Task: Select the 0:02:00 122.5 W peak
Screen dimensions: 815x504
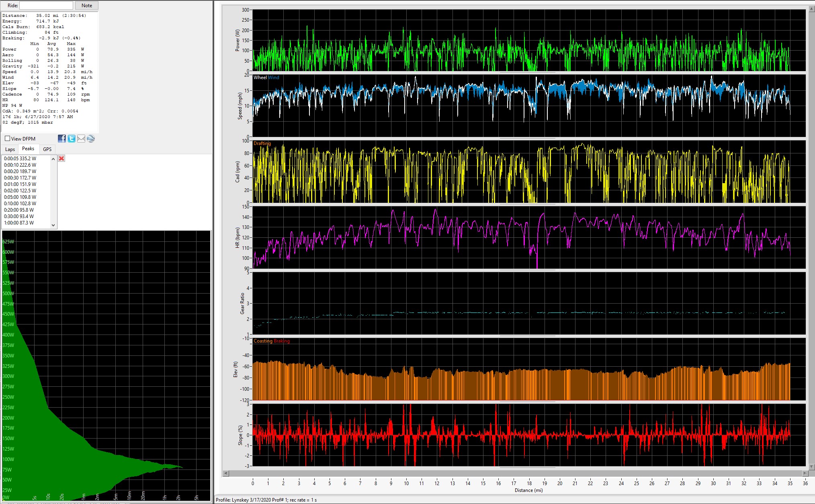Action: [20, 191]
